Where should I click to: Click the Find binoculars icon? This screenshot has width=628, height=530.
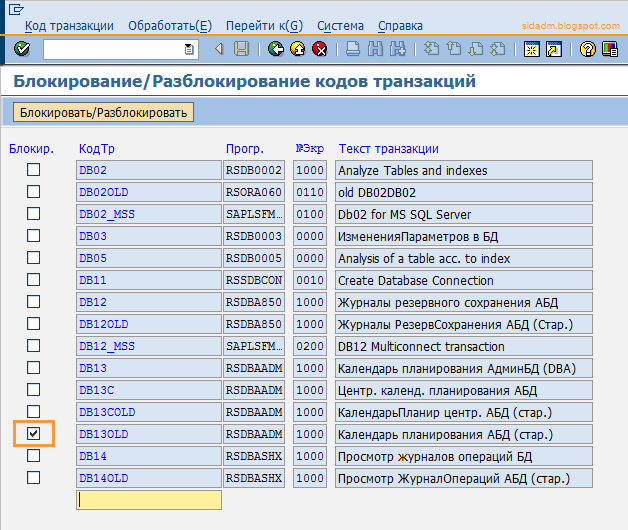(x=375, y=49)
